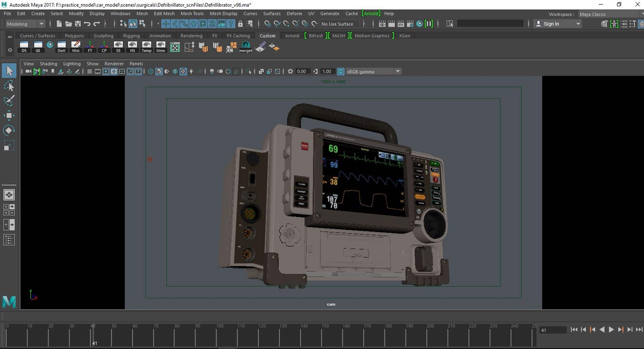This screenshot has width=644, height=349.
Task: Click the Unte shelf button
Action: coord(161,47)
